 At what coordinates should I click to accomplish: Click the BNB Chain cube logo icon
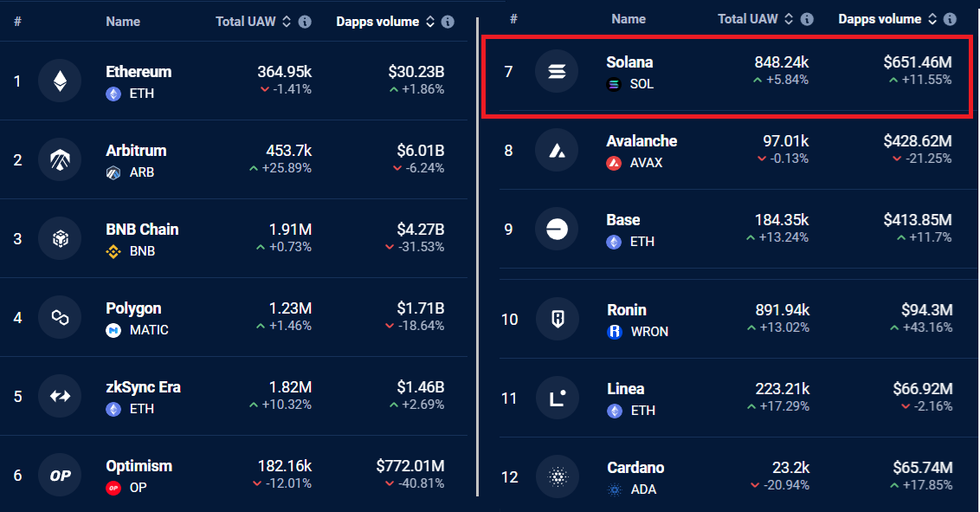[60, 238]
